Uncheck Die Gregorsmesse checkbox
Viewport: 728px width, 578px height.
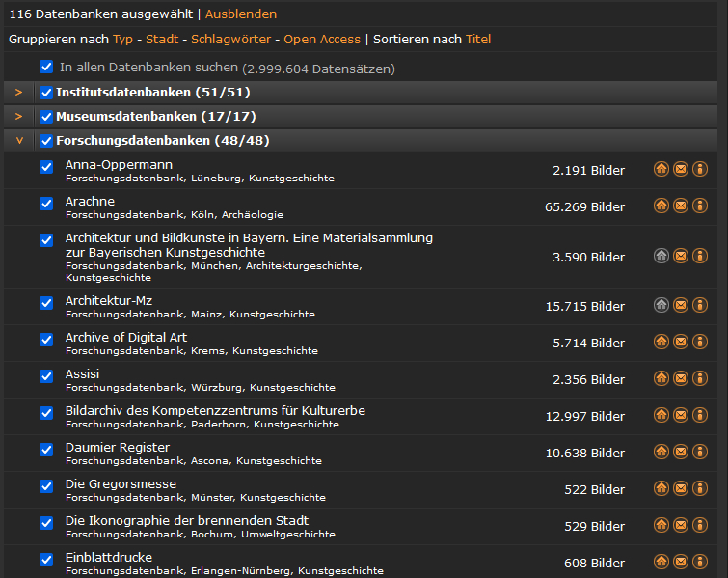click(x=46, y=486)
